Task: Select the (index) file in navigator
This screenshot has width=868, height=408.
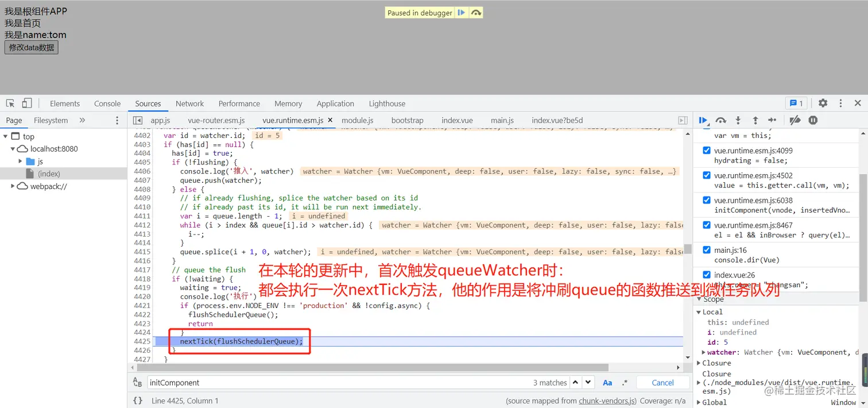Action: pyautogui.click(x=49, y=174)
